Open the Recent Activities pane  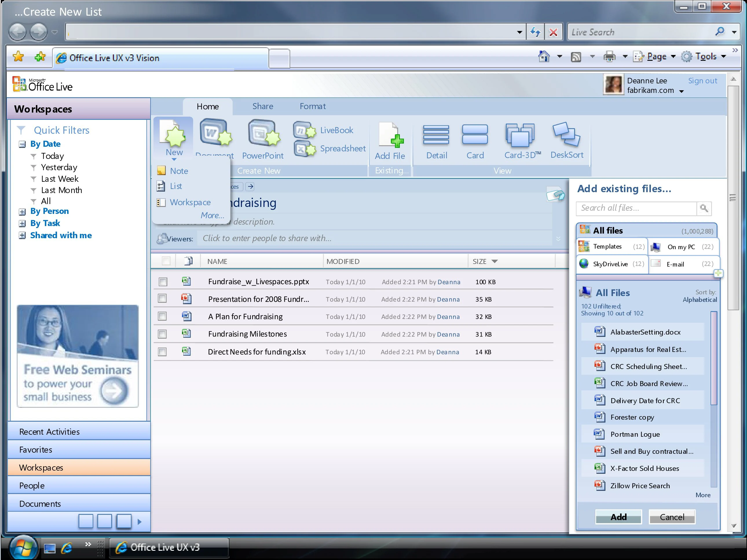point(79,432)
